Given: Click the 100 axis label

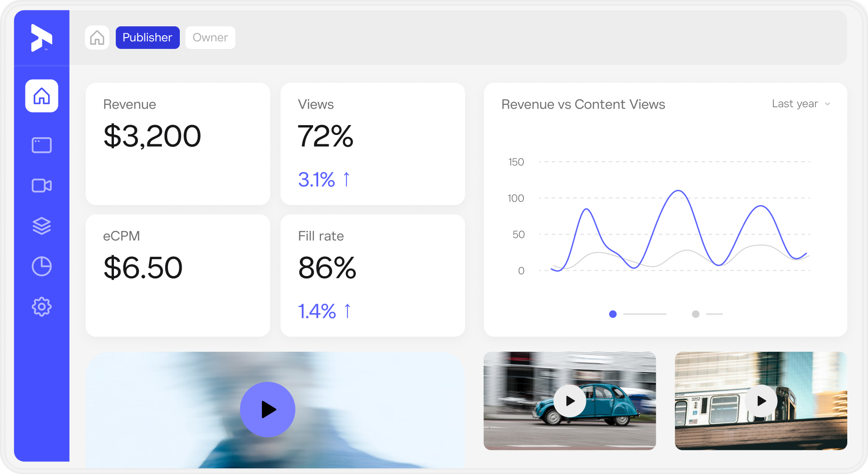Looking at the screenshot, I should tap(516, 198).
